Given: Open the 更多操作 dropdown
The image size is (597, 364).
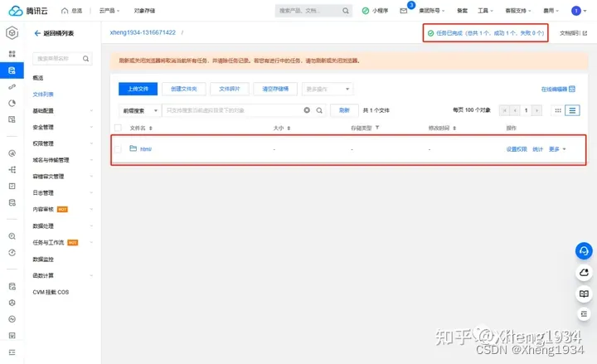Looking at the screenshot, I should coord(328,89).
